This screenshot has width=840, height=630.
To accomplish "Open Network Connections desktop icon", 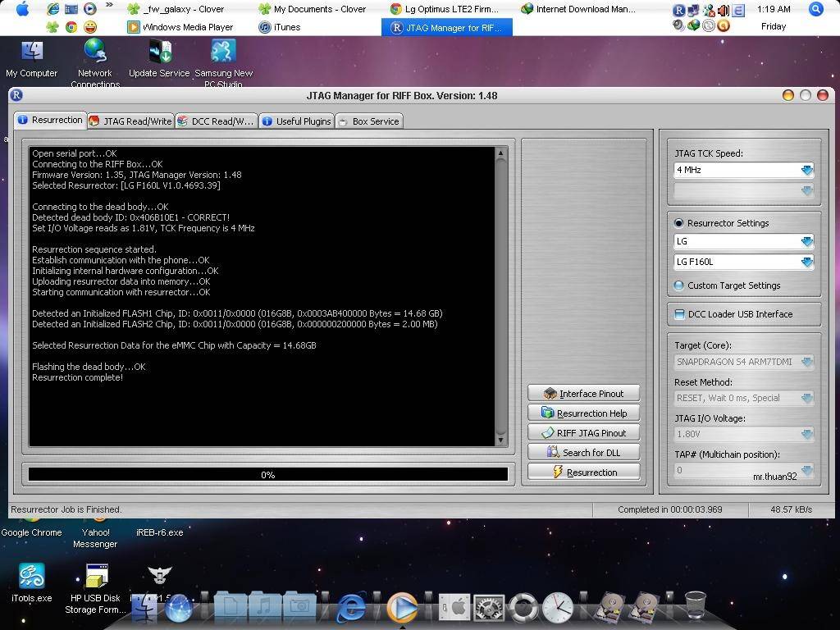I will pos(95,62).
